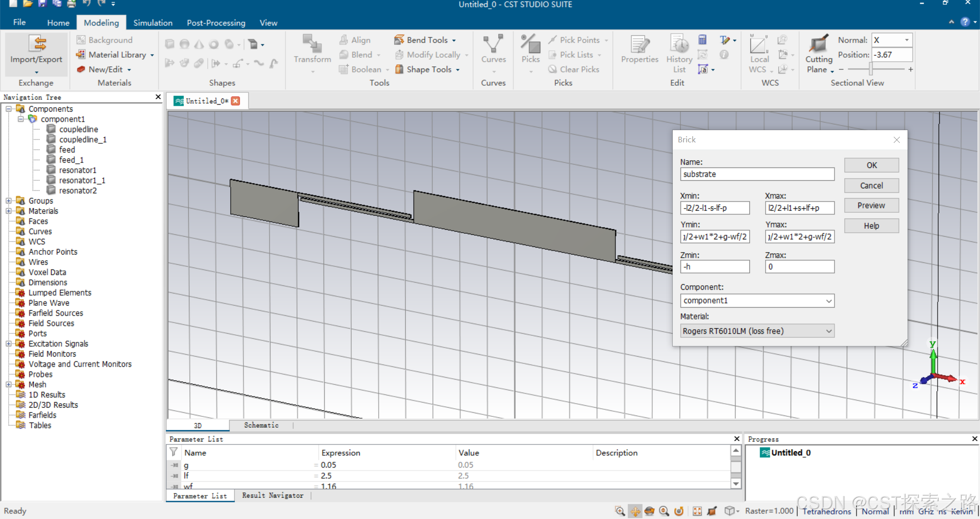Viewport: 980px width, 519px height.
Task: Collapse the Components tree node
Action: pyautogui.click(x=9, y=109)
